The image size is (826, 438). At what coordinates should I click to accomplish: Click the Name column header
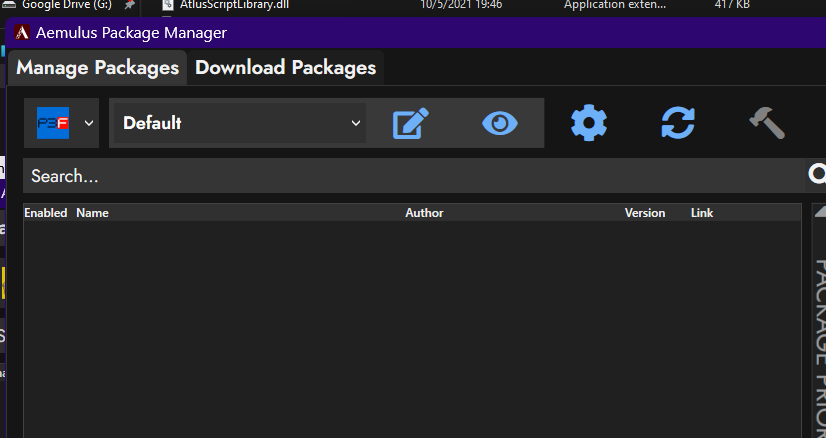pyautogui.click(x=92, y=213)
